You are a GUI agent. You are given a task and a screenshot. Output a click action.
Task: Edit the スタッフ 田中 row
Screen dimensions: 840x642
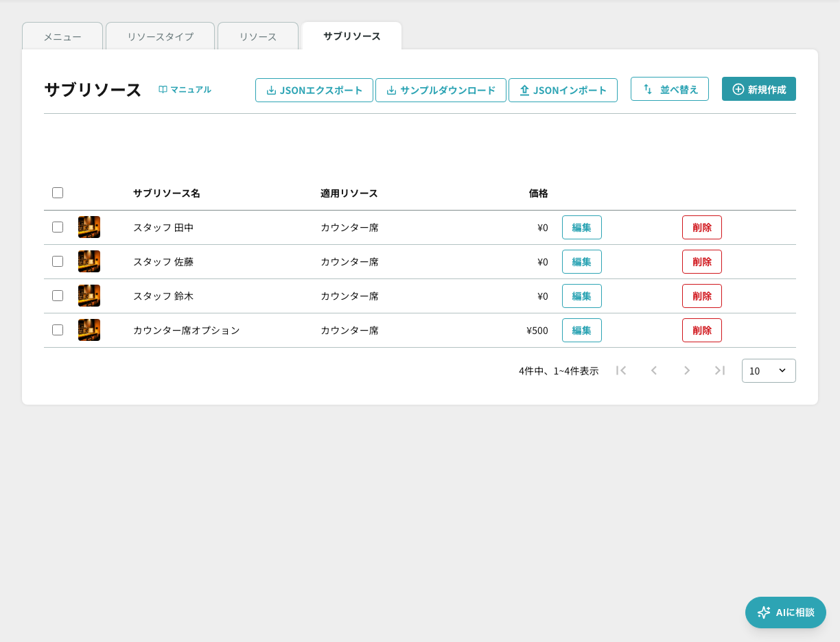click(x=582, y=227)
